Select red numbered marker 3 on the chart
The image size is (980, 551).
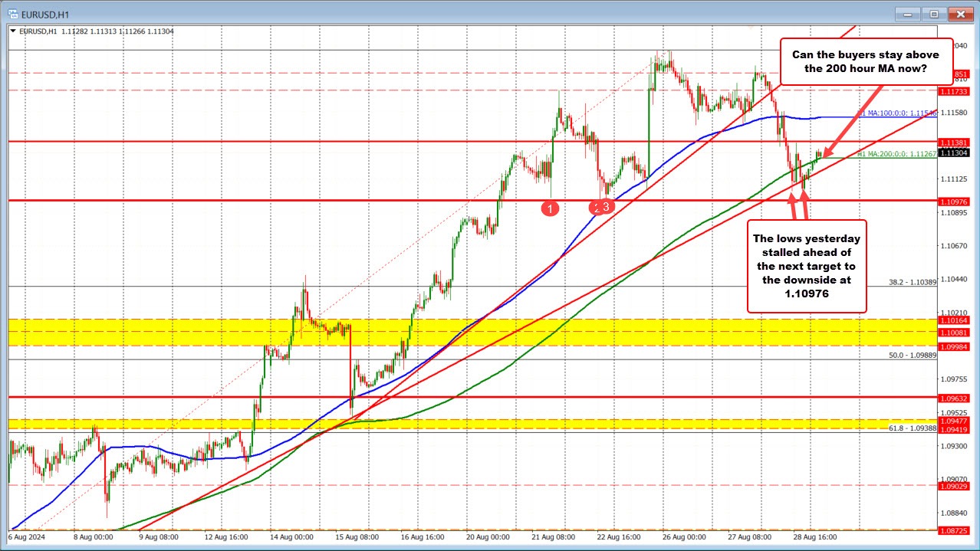point(607,206)
